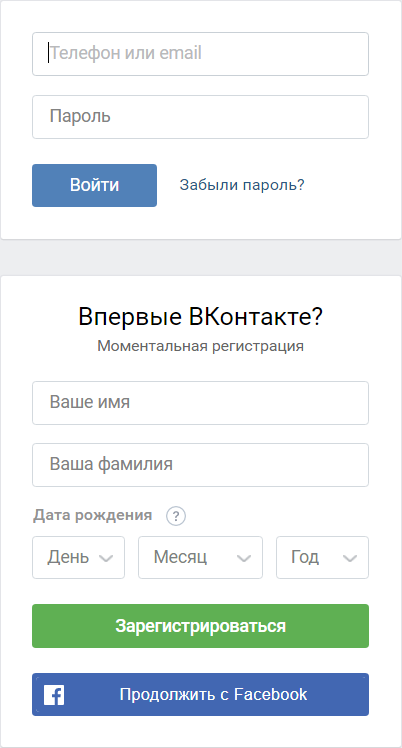Open the Год year dropdown
The image size is (402, 748).
click(x=322, y=557)
